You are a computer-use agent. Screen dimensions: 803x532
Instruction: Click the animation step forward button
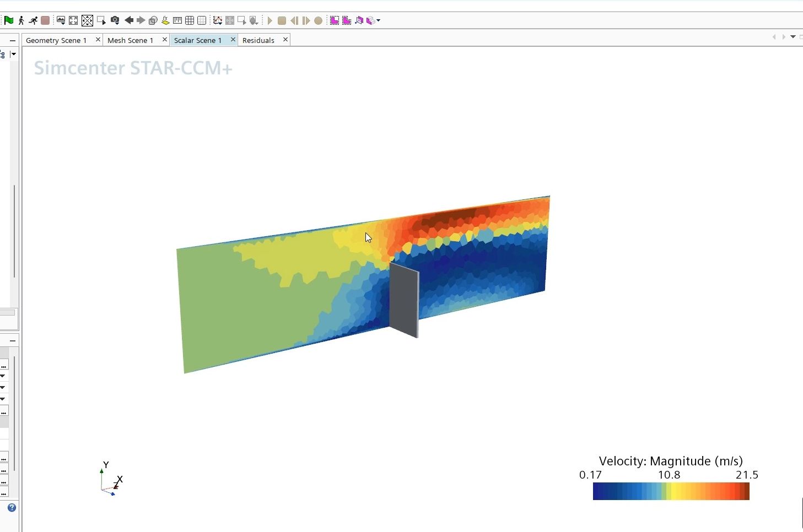click(x=306, y=20)
